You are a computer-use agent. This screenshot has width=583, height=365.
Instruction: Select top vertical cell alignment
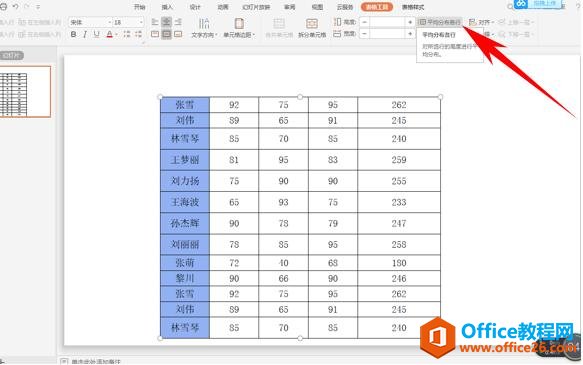pos(155,34)
